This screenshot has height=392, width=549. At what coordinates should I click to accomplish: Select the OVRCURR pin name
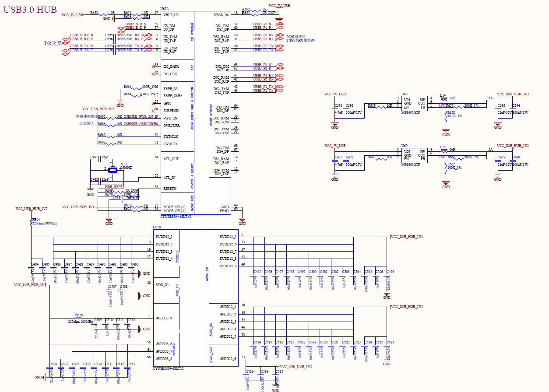[x=172, y=126]
